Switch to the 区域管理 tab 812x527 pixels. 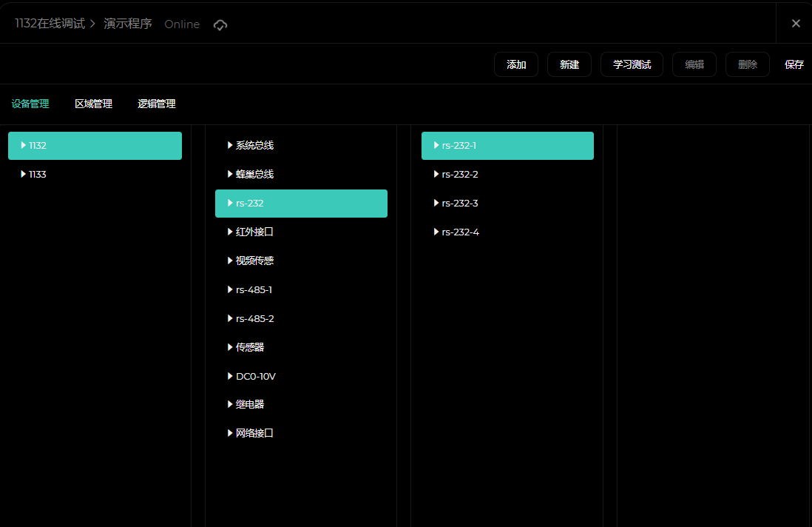coord(93,104)
